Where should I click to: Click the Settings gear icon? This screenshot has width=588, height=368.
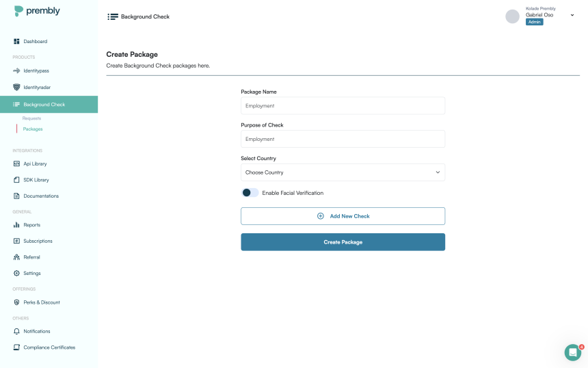point(16,274)
